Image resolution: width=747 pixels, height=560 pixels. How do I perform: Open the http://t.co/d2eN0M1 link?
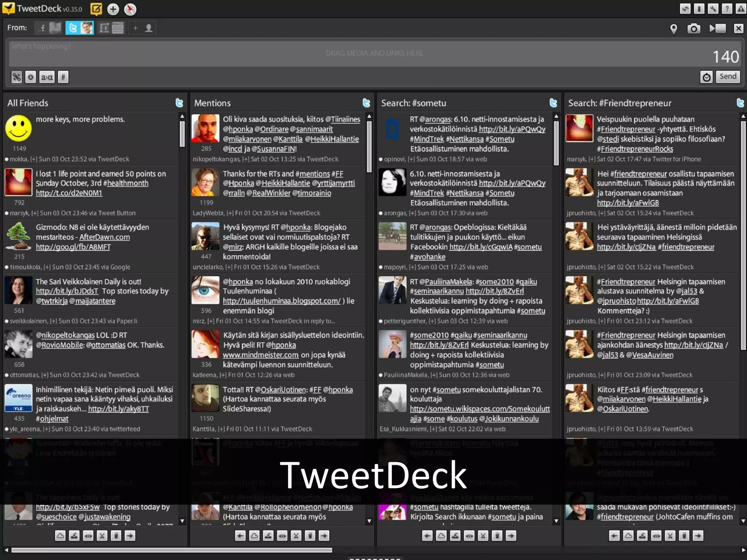(69, 193)
